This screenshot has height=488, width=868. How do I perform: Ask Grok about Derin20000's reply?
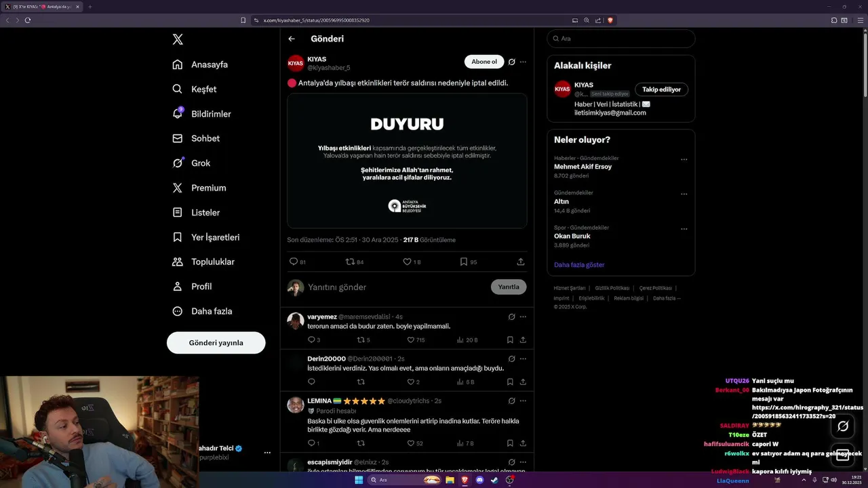pyautogui.click(x=512, y=359)
